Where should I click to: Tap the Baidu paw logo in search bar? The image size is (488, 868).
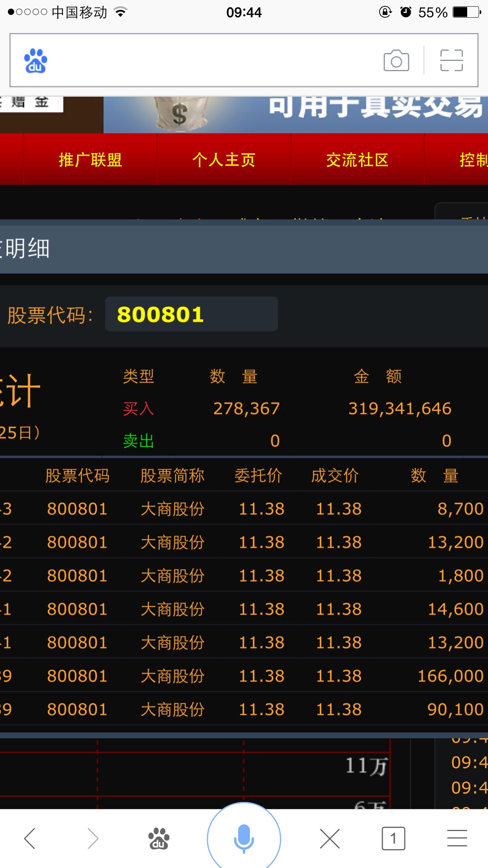(x=35, y=61)
